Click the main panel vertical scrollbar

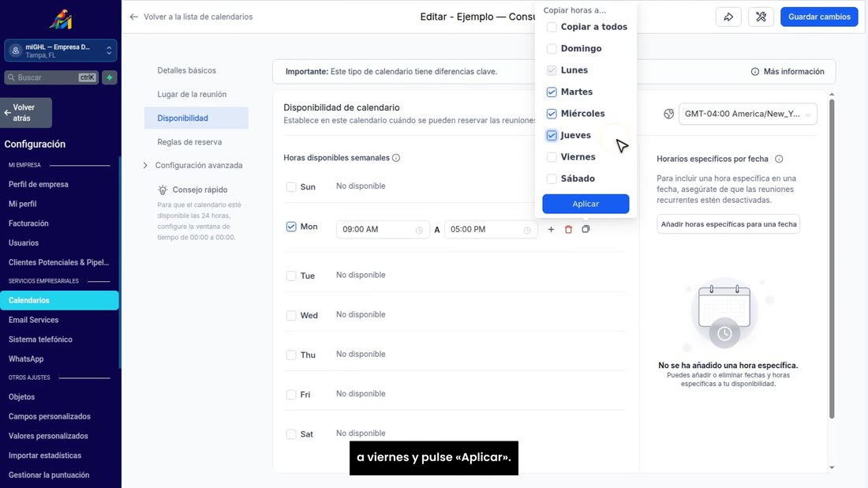point(832,259)
